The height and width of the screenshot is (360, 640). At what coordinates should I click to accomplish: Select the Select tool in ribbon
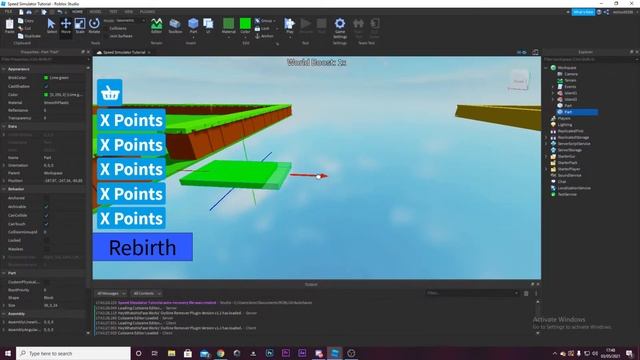[51, 26]
